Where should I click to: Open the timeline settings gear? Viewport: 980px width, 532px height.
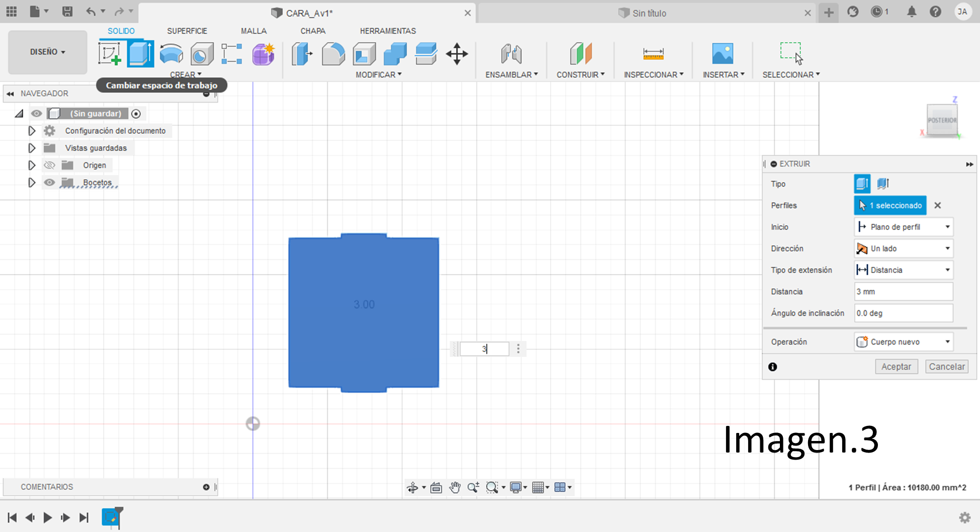964,517
